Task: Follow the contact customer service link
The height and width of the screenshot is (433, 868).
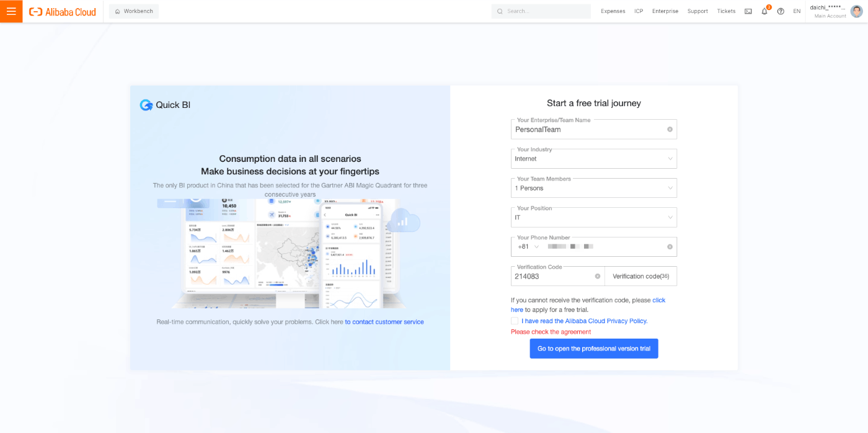Action: (x=384, y=322)
